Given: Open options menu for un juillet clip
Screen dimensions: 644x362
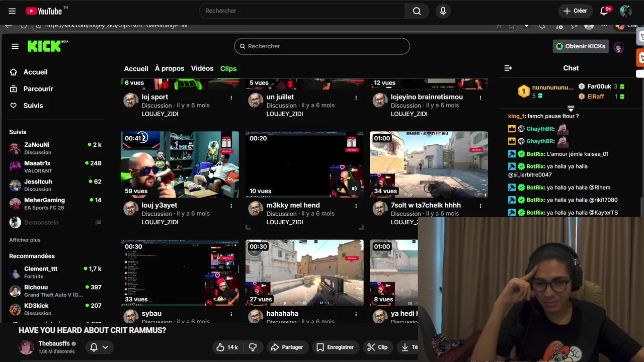Looking at the screenshot, I should click(x=356, y=98).
